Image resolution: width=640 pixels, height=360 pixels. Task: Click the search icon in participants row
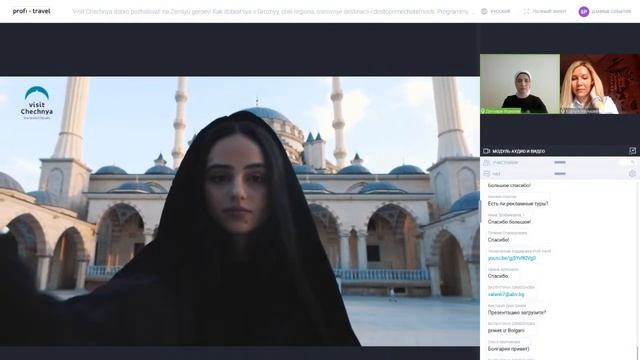tap(633, 162)
